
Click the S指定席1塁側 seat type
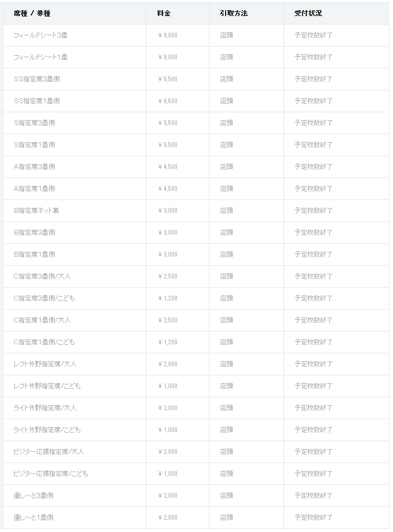coord(34,145)
